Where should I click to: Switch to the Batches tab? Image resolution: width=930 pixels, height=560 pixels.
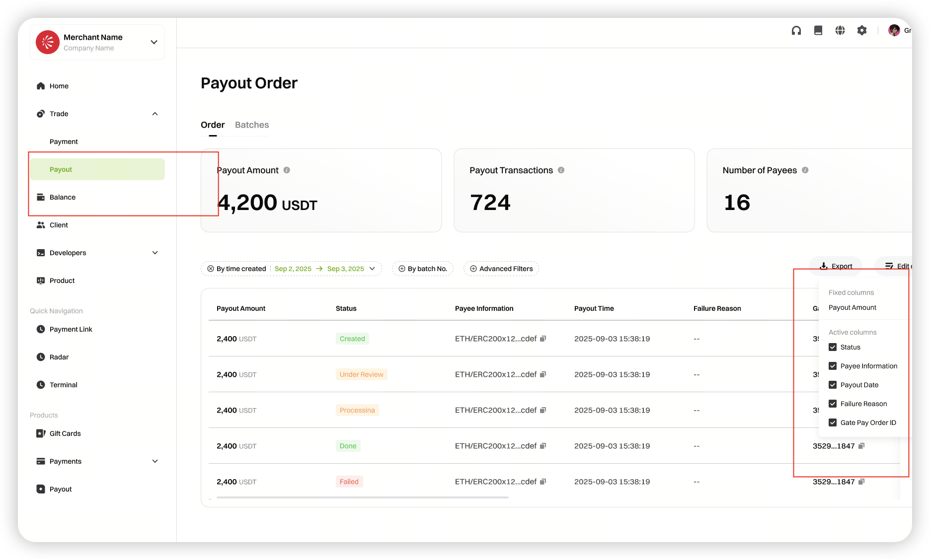click(x=252, y=125)
